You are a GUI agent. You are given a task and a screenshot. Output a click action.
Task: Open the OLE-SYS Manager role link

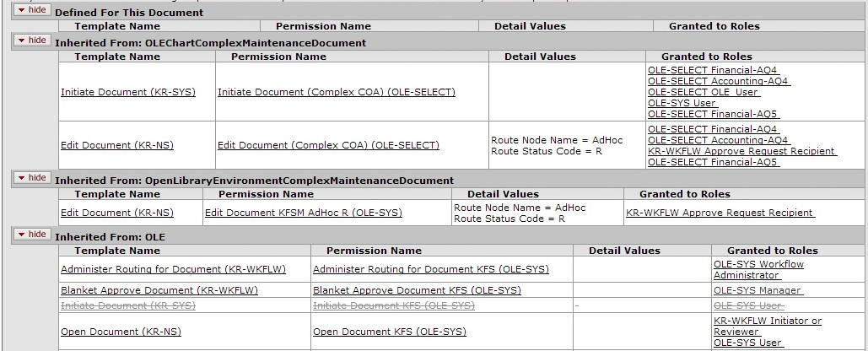(757, 290)
